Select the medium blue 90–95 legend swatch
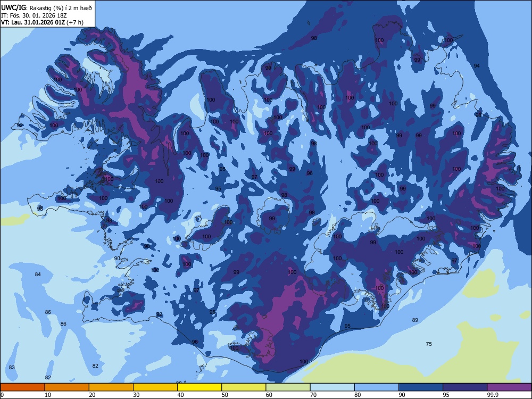The width and height of the screenshot is (532, 399). [421, 387]
